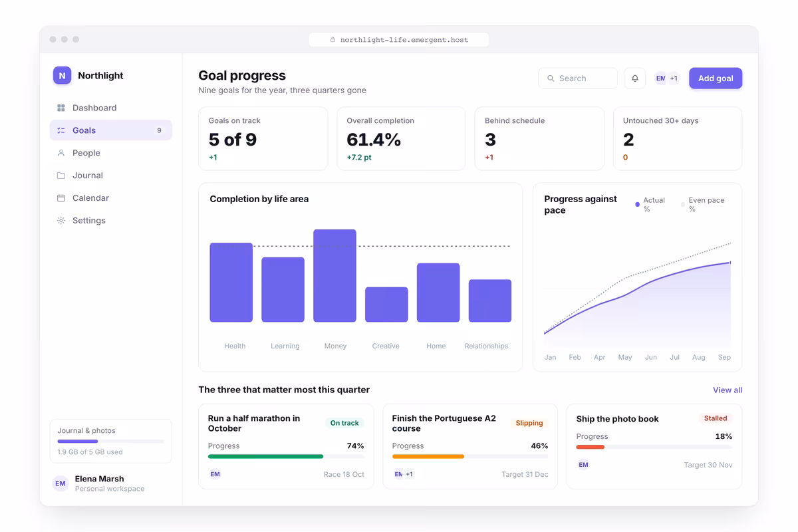Click the endpoint marker on Actual line
The image size is (798, 532).
731,263
